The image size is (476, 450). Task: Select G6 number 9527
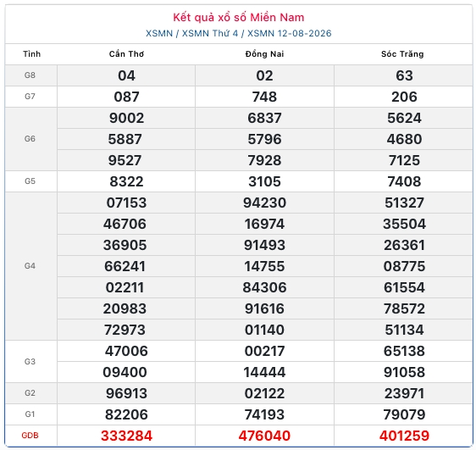point(125,160)
